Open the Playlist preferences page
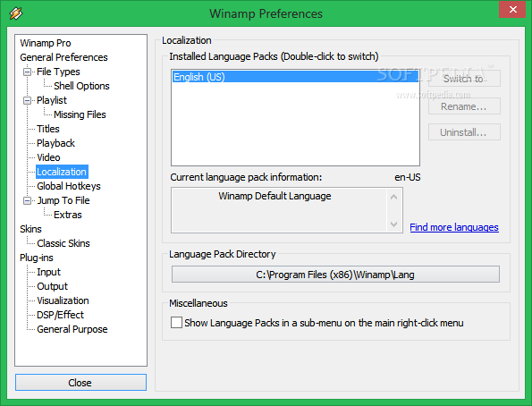 point(52,100)
